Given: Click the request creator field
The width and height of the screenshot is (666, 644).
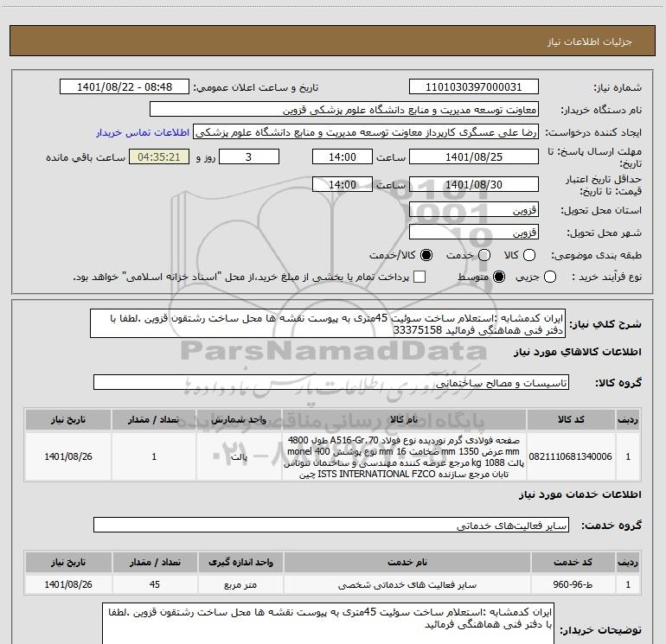Looking at the screenshot, I should (x=366, y=132).
